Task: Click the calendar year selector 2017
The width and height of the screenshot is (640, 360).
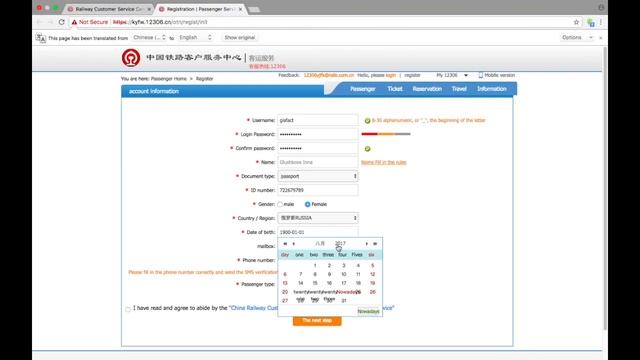Action: pyautogui.click(x=340, y=243)
